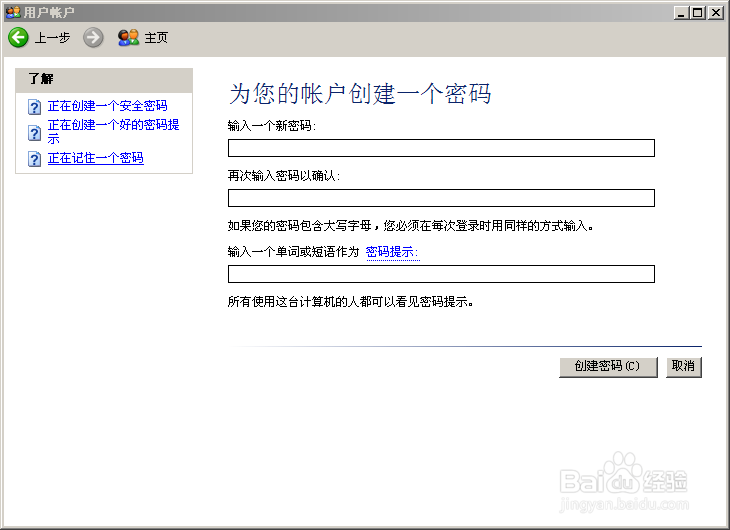Click the help icon beside 正在创建一个好的密码提示

click(34, 133)
